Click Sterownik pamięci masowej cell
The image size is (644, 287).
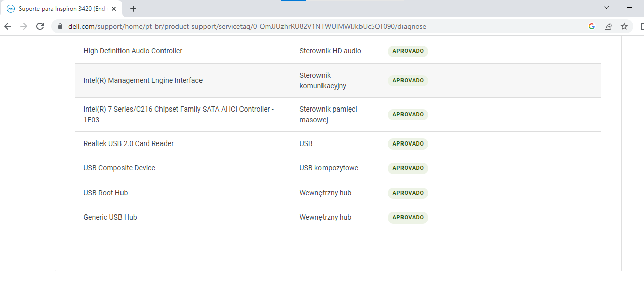click(328, 115)
